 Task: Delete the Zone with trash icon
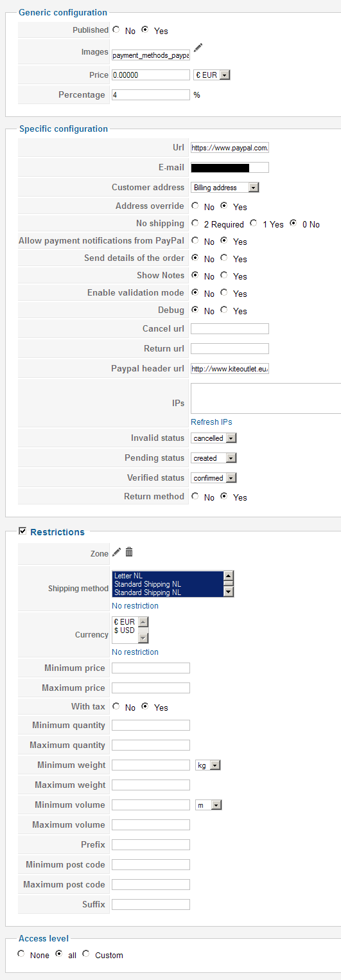[129, 551]
